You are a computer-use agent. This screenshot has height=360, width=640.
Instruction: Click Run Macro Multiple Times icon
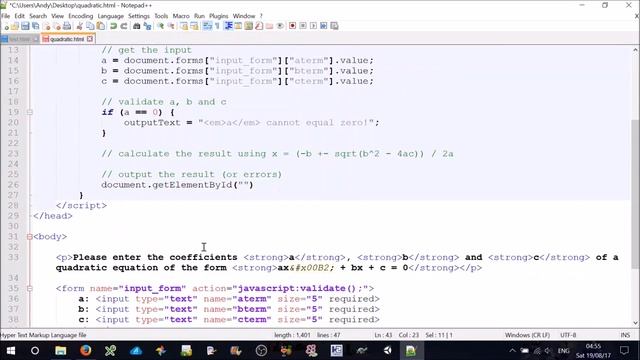point(324,26)
